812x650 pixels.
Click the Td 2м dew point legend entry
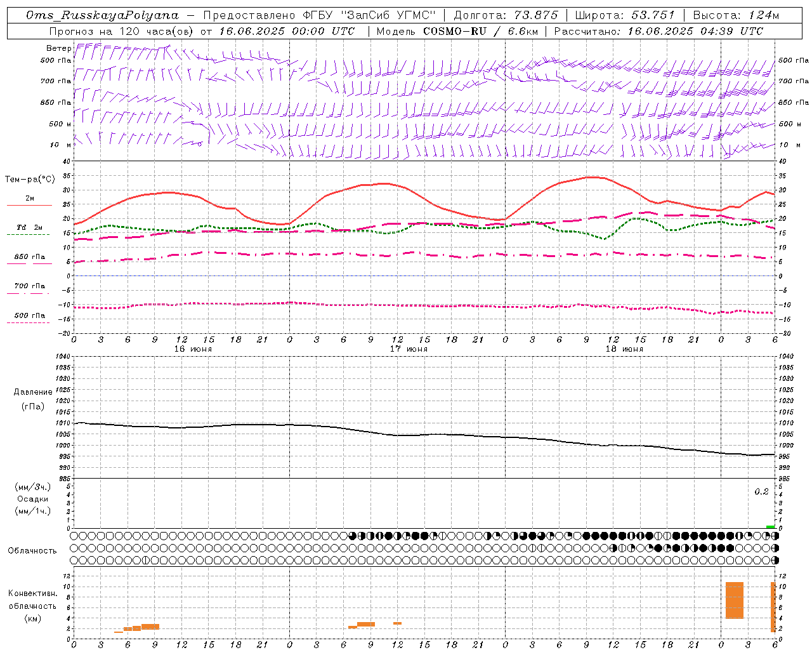(30, 227)
